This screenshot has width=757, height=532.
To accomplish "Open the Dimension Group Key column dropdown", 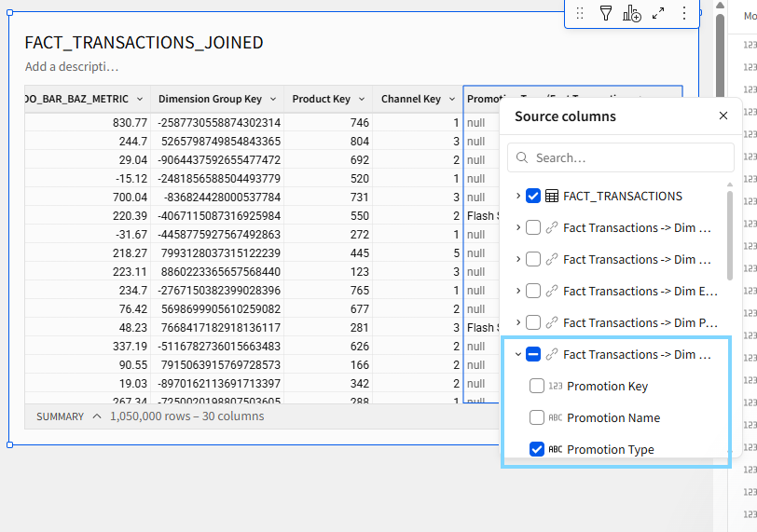I will 273,99.
